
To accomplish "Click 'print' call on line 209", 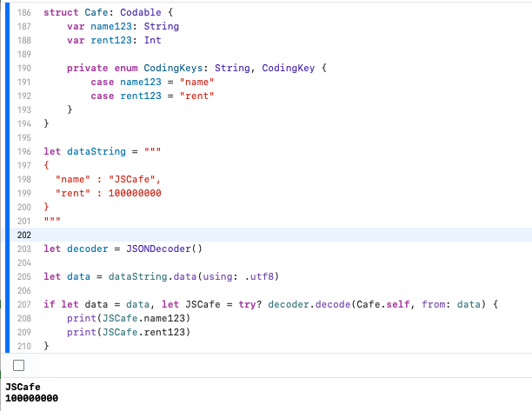I will pyautogui.click(x=82, y=332).
